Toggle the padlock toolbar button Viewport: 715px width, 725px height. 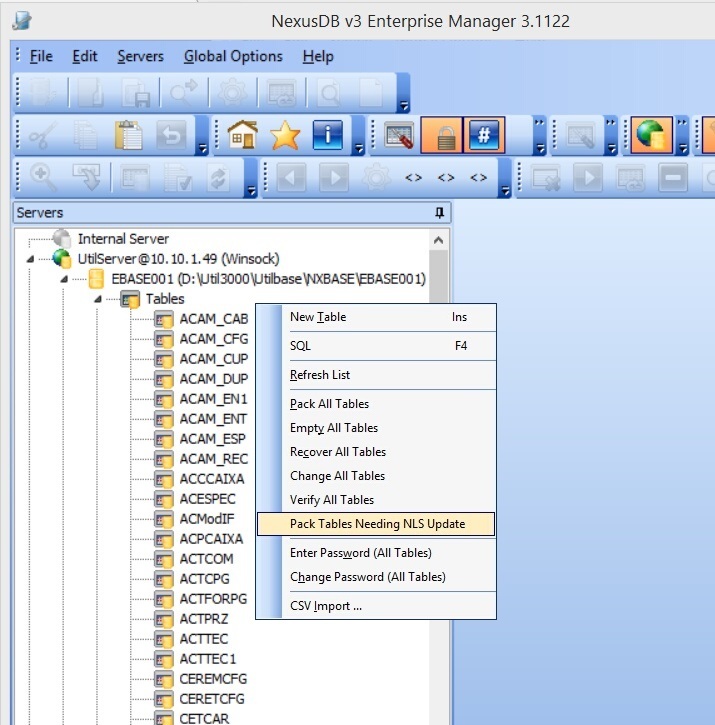[x=442, y=135]
